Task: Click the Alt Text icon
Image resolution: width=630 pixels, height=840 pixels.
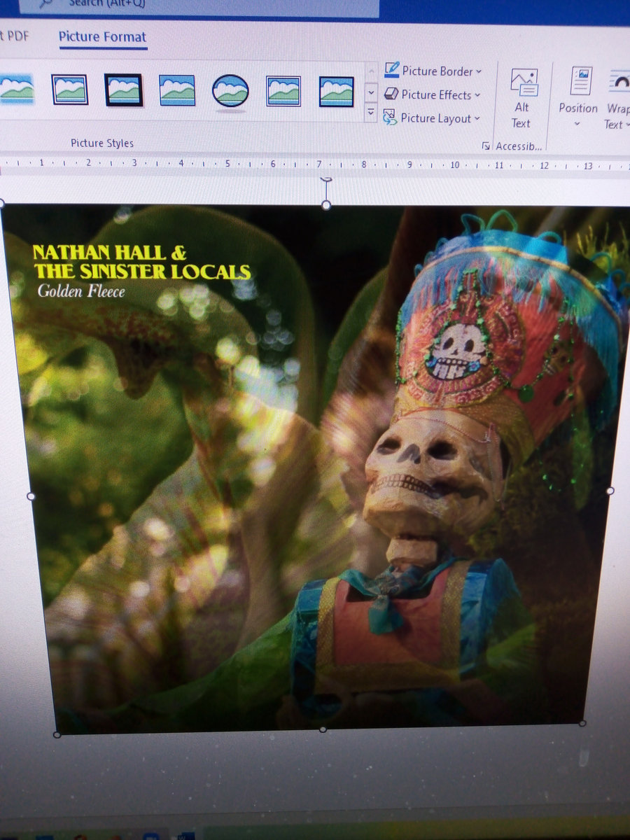Action: 523,84
